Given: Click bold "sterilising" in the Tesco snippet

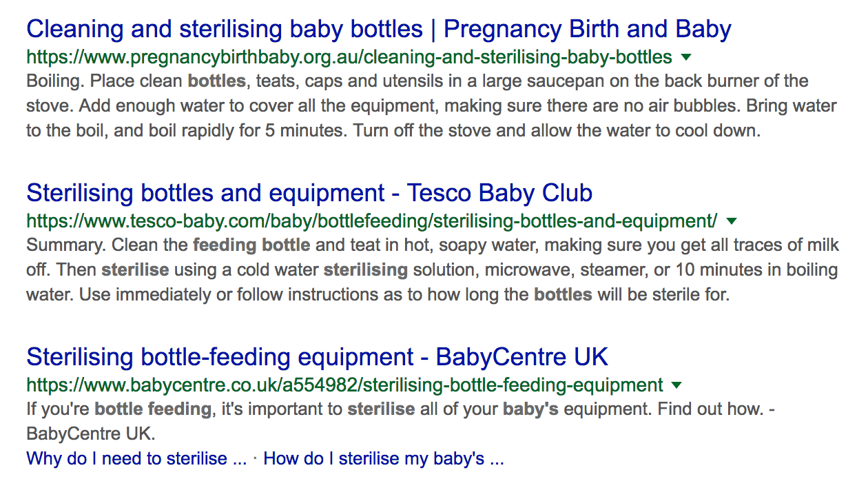Looking at the screenshot, I should 365,269.
